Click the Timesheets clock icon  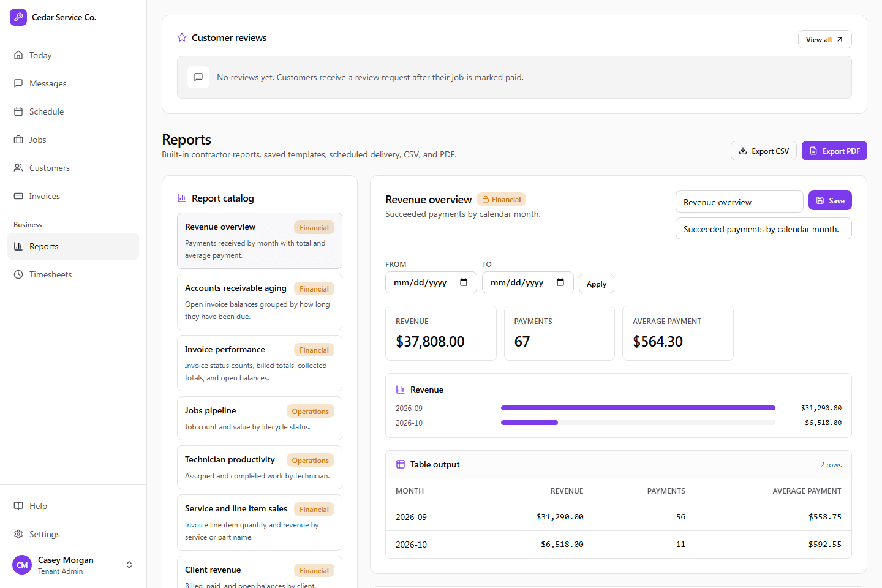18,274
